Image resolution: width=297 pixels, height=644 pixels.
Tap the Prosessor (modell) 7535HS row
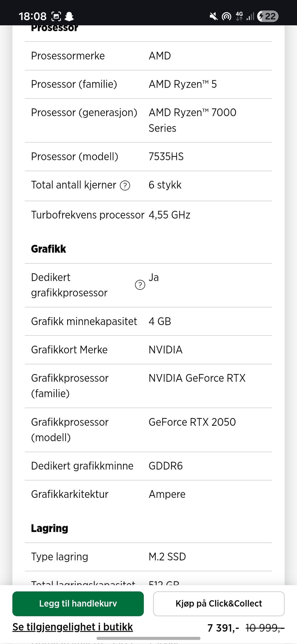[x=148, y=157]
